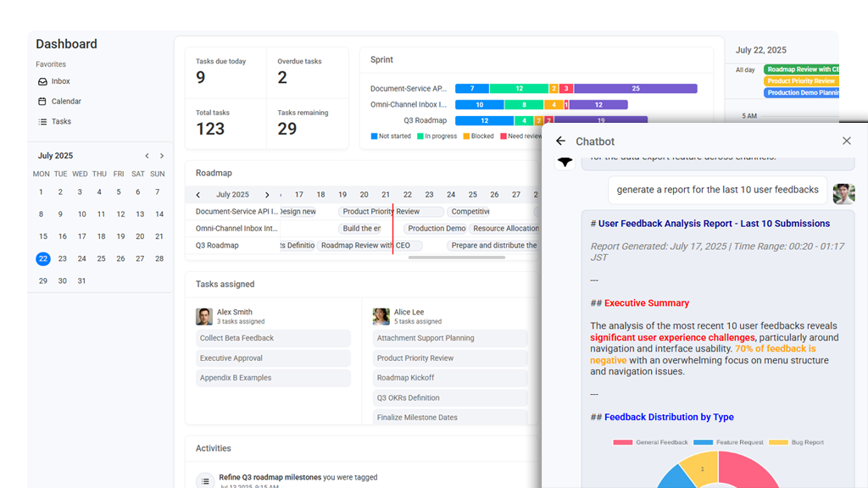Open the Inbox icon in Favorites

42,81
